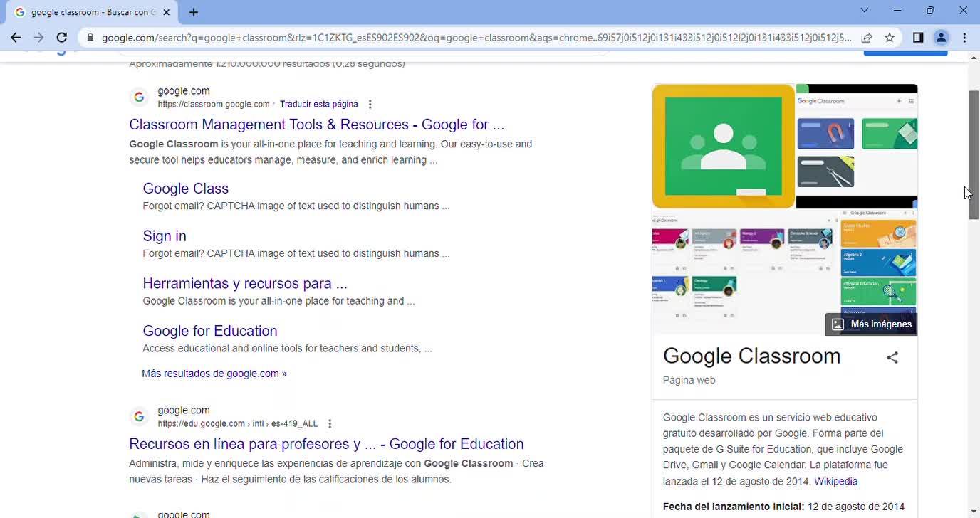Click Traducir esta página link

pos(319,105)
